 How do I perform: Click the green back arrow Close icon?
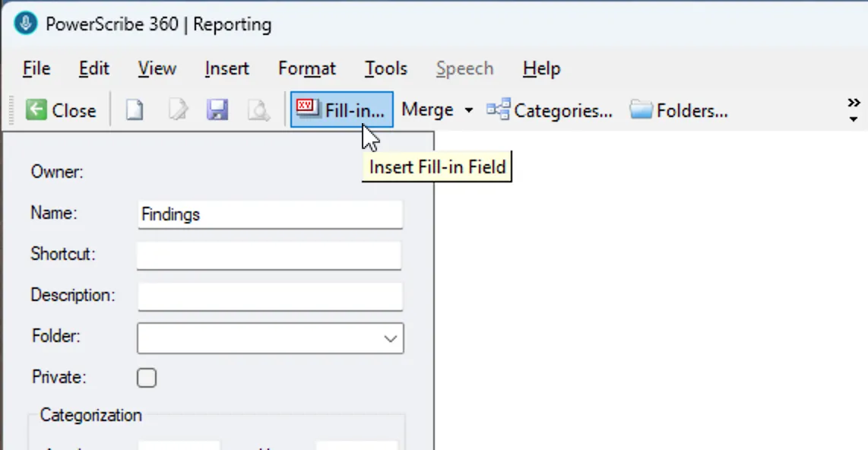tap(36, 109)
